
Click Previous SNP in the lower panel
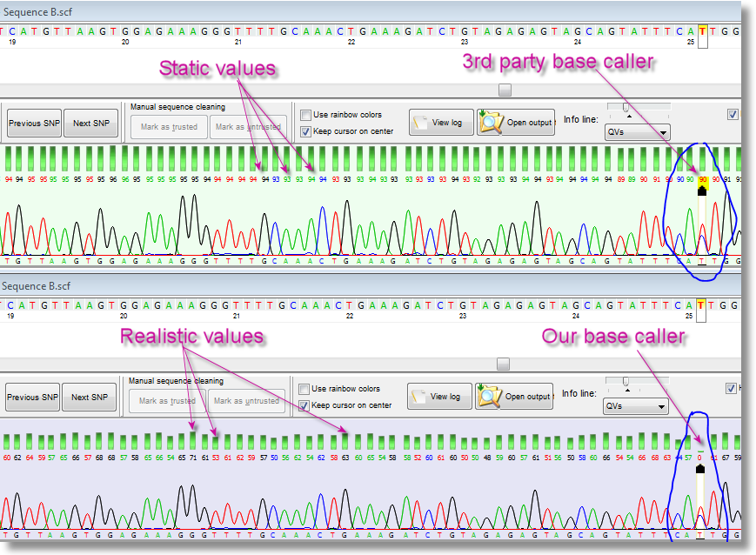32,398
